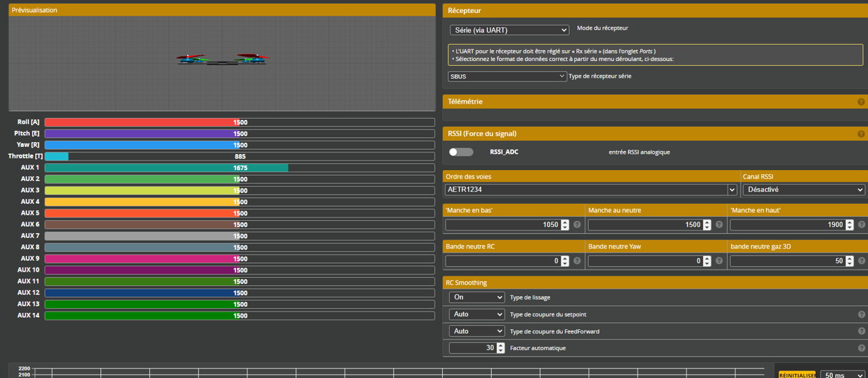Enable the RSSI_ADC toggle switch
Image resolution: width=868 pixels, height=378 pixels.
click(x=461, y=152)
